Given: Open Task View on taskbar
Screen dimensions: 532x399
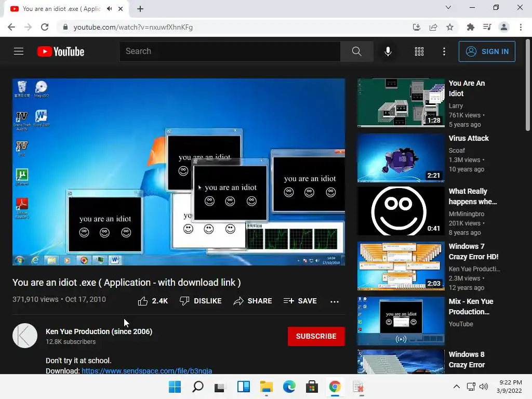Looking at the screenshot, I should (220, 387).
